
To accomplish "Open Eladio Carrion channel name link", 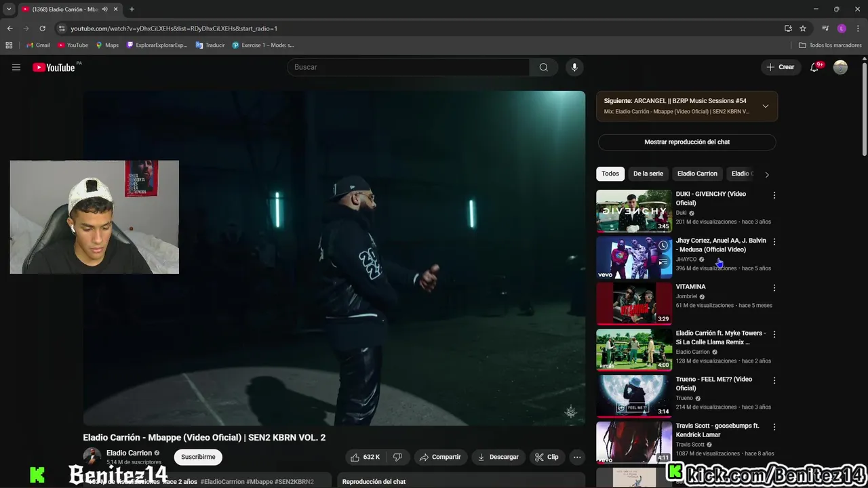I will 129,453.
